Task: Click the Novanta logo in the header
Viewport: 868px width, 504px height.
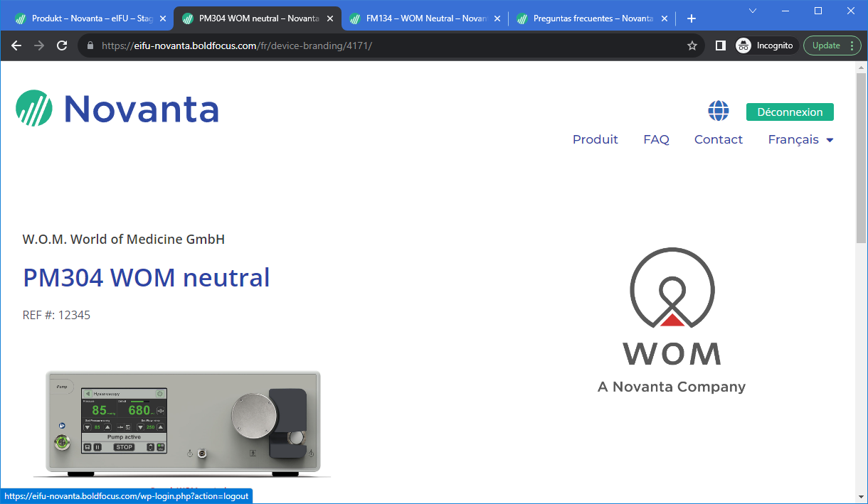Action: pos(117,109)
